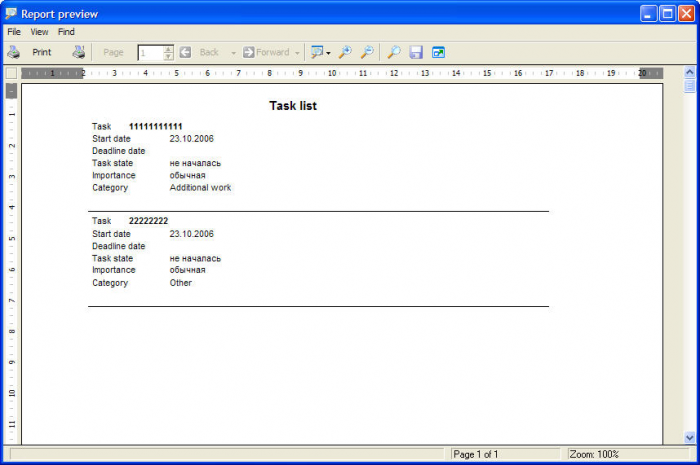
Task: Click the zoom in magnifier
Action: pos(345,52)
